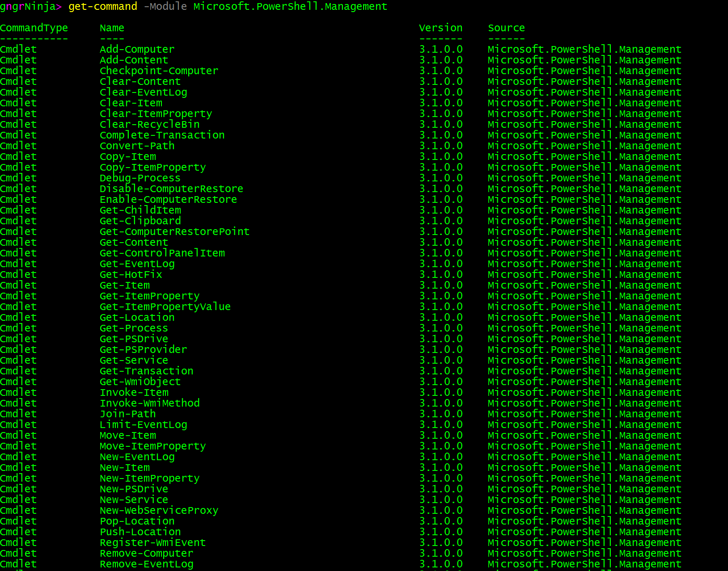Viewport: 728px width, 571px height.
Task: Select the New-WebServiceProxy entry
Action: pos(159,511)
